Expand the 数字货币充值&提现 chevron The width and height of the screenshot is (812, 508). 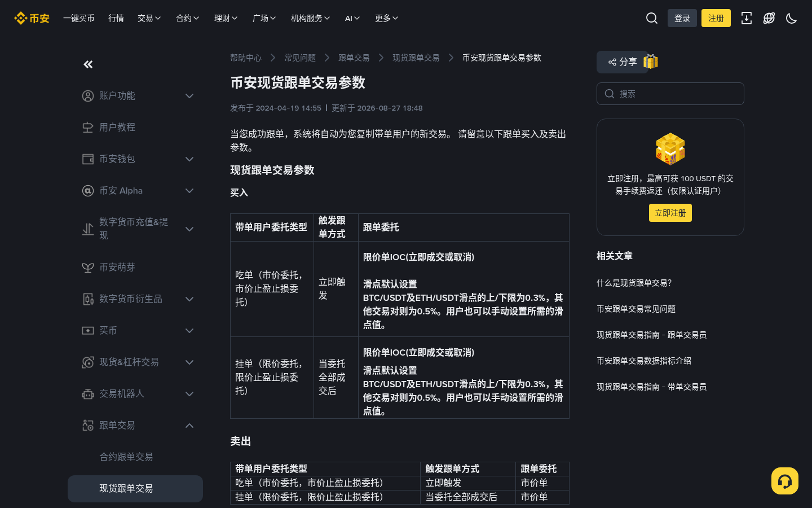tap(189, 229)
